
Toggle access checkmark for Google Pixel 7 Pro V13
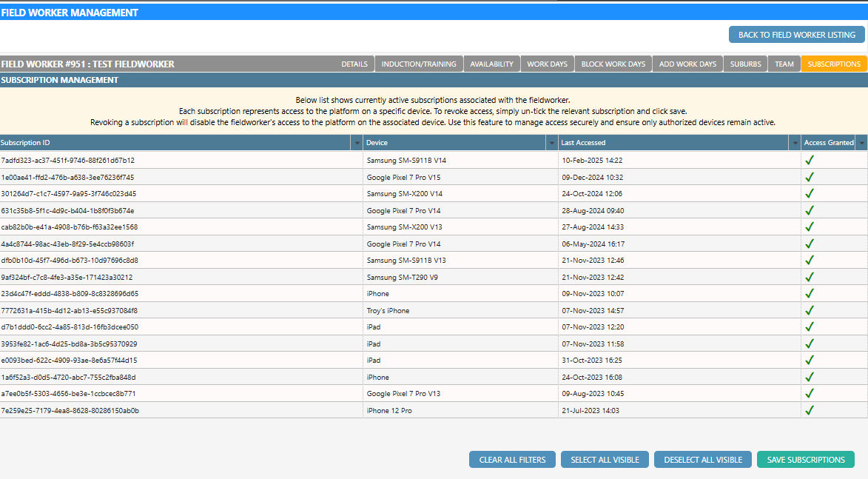809,393
